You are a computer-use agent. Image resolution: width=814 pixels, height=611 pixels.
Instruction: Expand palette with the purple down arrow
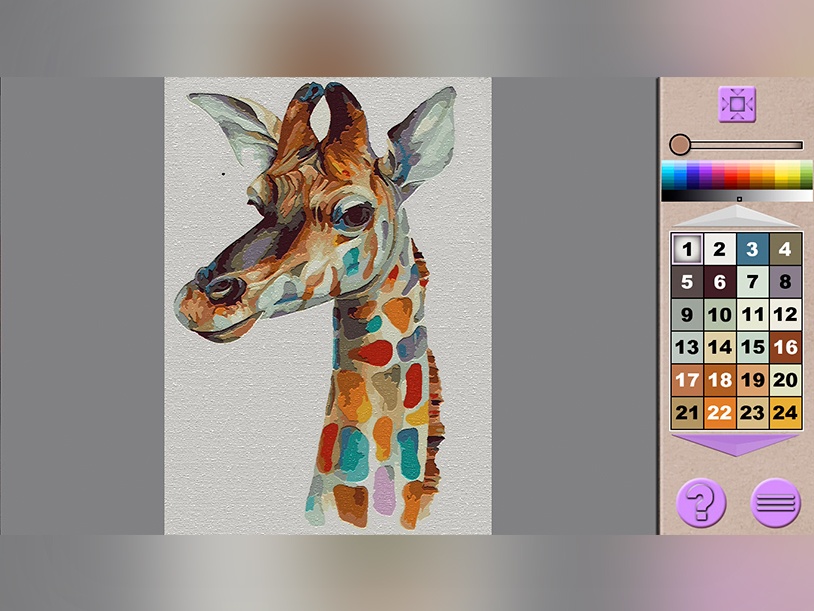[x=736, y=445]
